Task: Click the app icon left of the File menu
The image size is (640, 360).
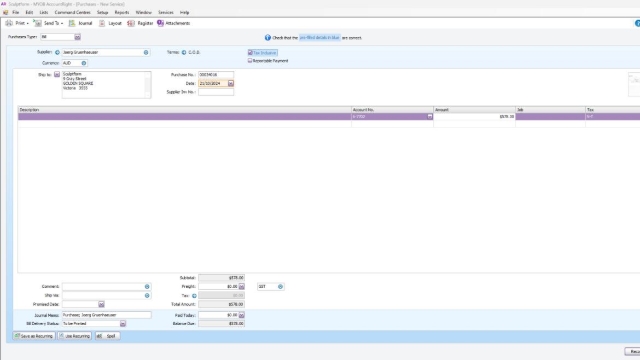Action: [5, 13]
